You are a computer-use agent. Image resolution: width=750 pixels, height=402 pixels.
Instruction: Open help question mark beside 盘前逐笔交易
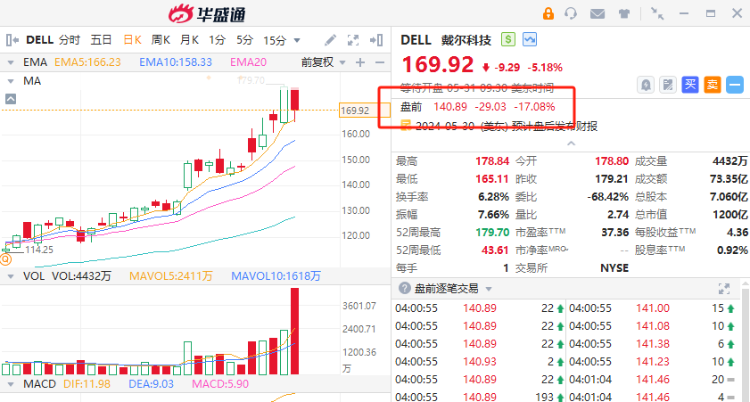point(405,288)
